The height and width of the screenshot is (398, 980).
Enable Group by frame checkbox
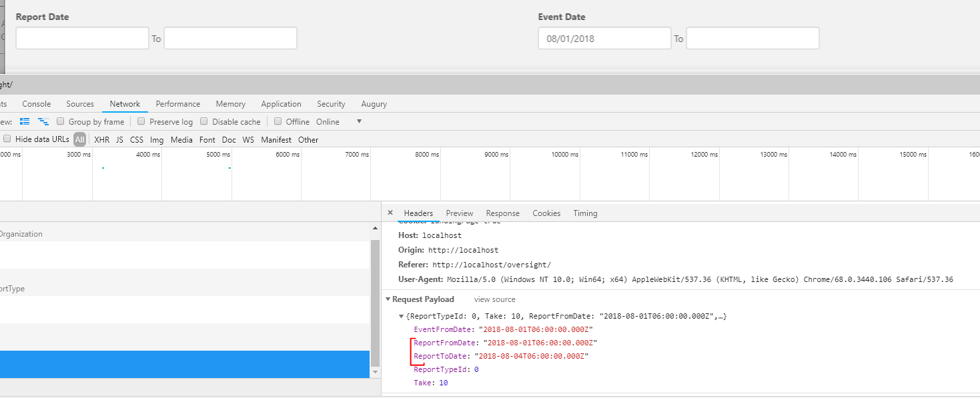click(x=61, y=121)
